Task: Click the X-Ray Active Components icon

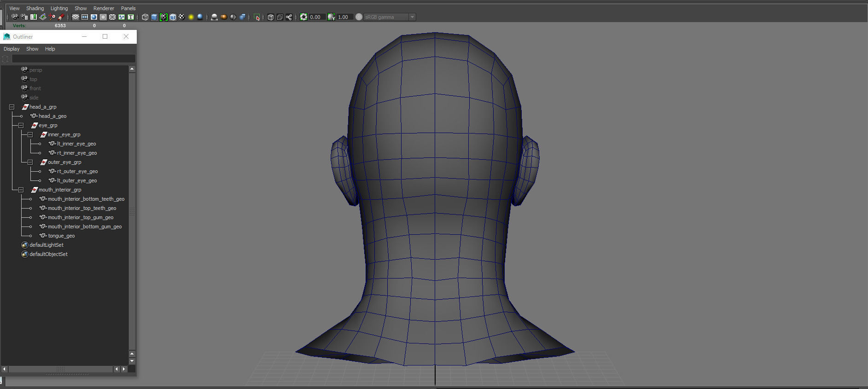Action: point(280,17)
